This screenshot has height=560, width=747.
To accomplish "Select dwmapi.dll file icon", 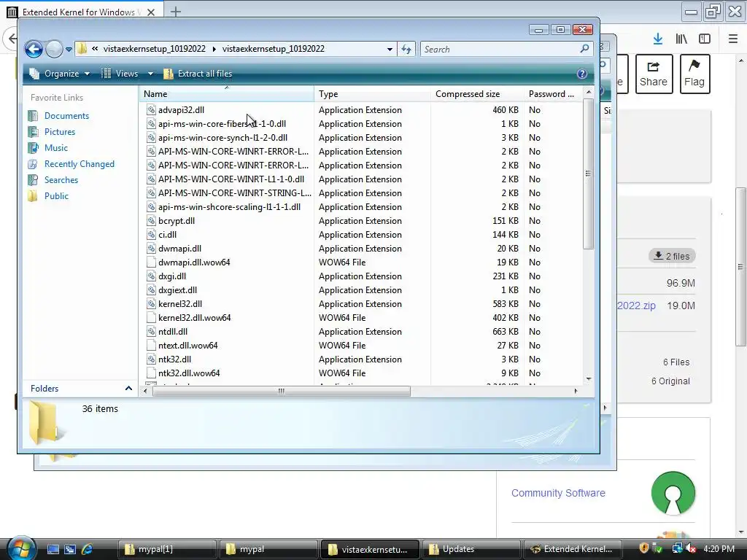I will 151,249.
